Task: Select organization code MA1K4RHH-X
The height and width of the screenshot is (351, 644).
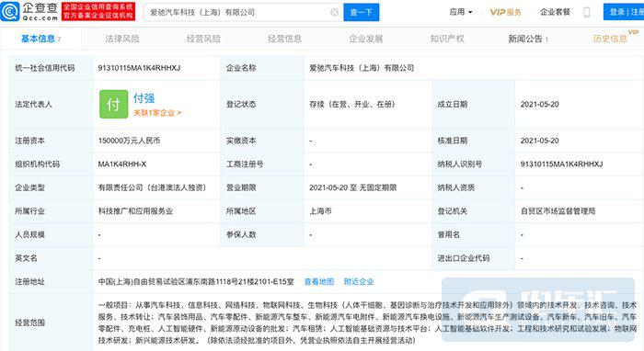Action: 122,164
